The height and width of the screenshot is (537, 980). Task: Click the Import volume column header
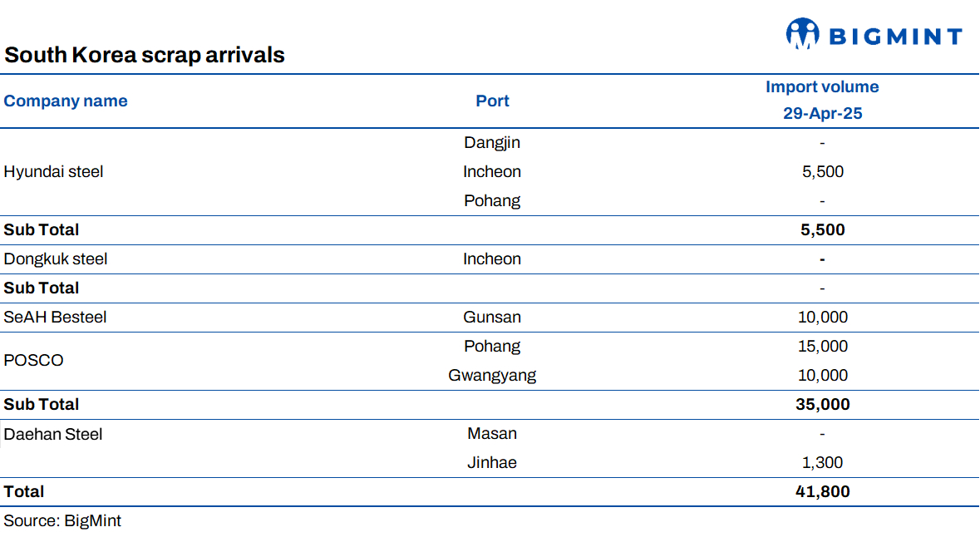coord(822,87)
